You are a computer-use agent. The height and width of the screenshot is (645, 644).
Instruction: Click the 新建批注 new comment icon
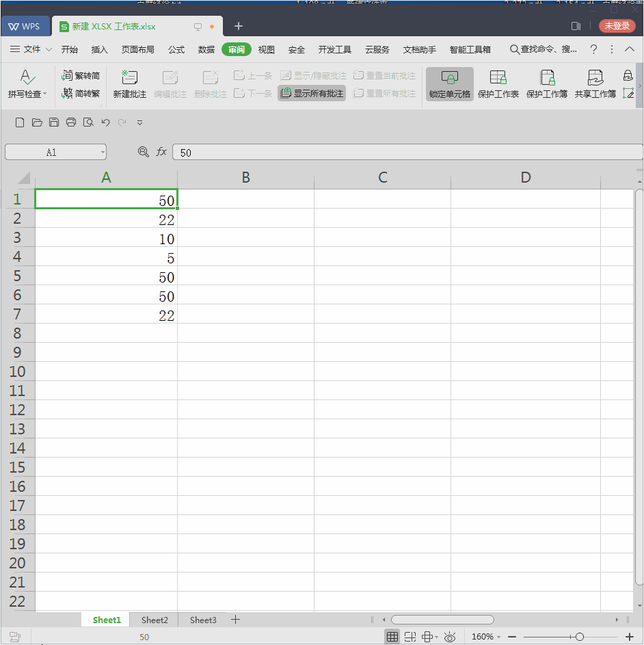(x=129, y=77)
